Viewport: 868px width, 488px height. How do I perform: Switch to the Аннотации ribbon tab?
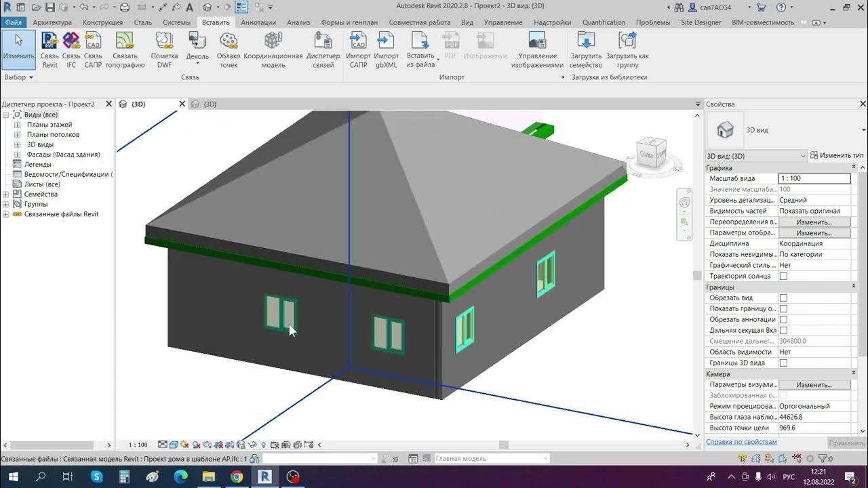[258, 22]
